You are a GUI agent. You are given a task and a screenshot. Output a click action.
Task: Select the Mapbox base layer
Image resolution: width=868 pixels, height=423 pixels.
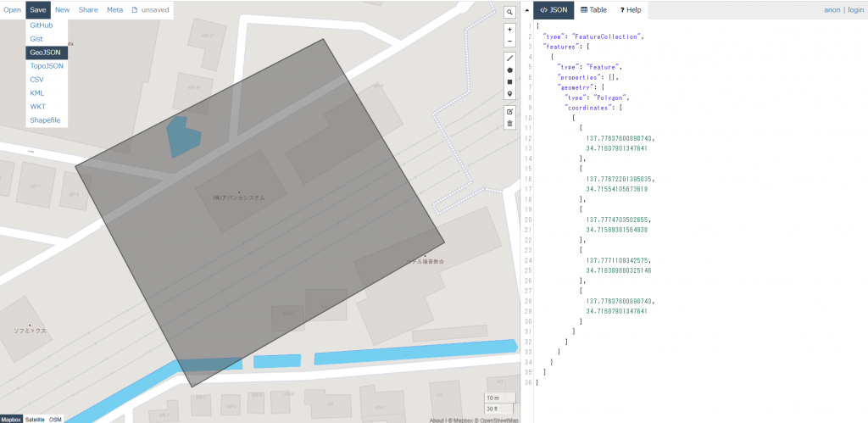coord(11,419)
